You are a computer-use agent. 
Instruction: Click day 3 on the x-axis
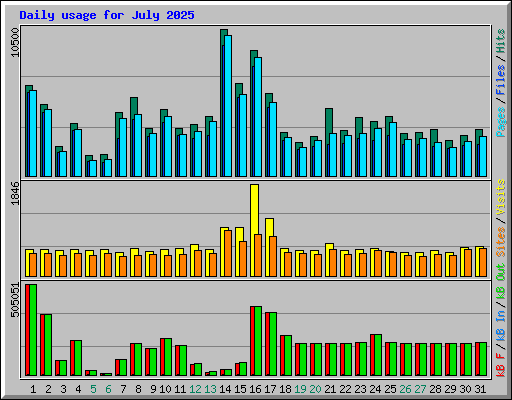point(63,389)
